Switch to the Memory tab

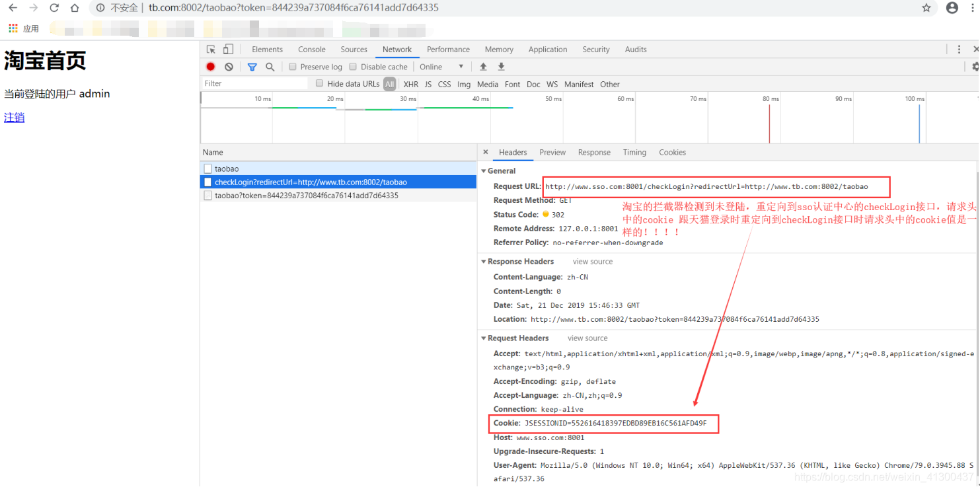click(x=499, y=50)
